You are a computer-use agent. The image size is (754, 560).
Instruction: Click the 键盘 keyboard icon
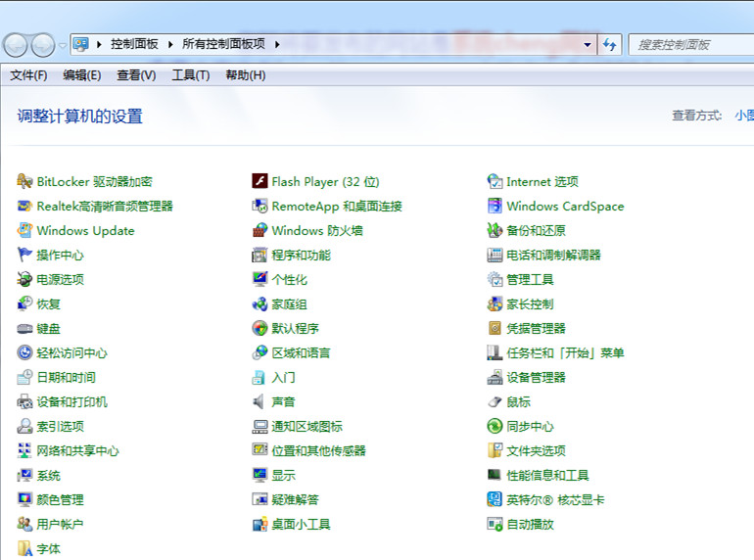(24, 328)
